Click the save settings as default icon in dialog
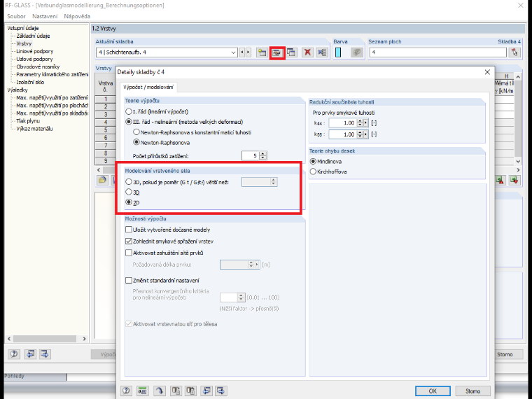Viewport: 532px width, 399px height. (x=221, y=391)
